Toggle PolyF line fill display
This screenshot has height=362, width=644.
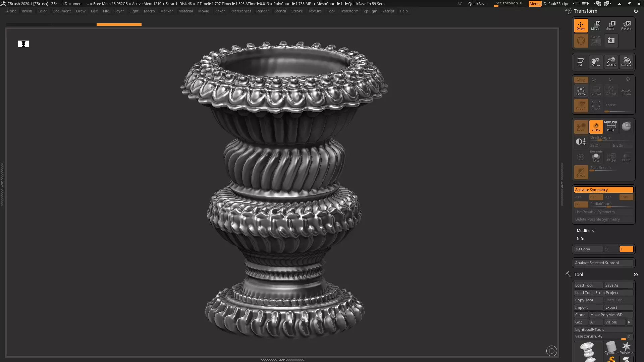(611, 126)
